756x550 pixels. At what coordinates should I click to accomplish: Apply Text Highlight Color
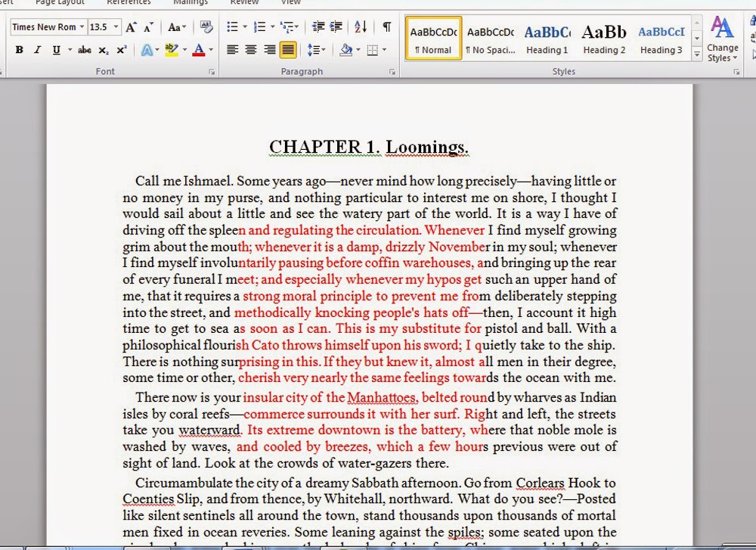click(171, 50)
